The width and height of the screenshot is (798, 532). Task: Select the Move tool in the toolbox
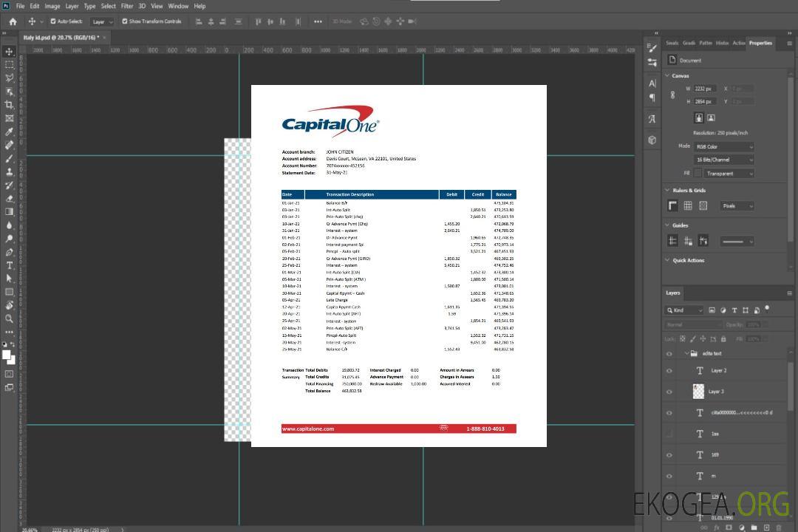pyautogui.click(x=9, y=52)
